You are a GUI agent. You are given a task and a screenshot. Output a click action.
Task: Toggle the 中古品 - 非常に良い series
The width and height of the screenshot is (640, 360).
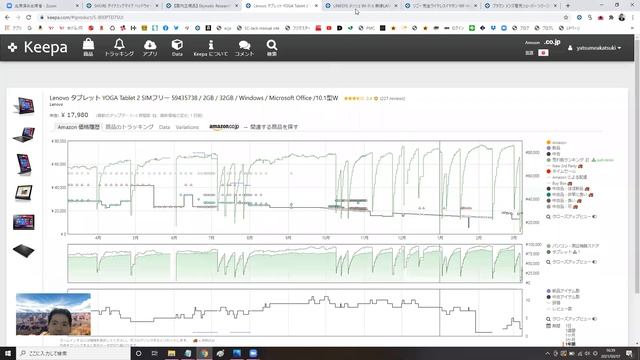click(x=570, y=195)
